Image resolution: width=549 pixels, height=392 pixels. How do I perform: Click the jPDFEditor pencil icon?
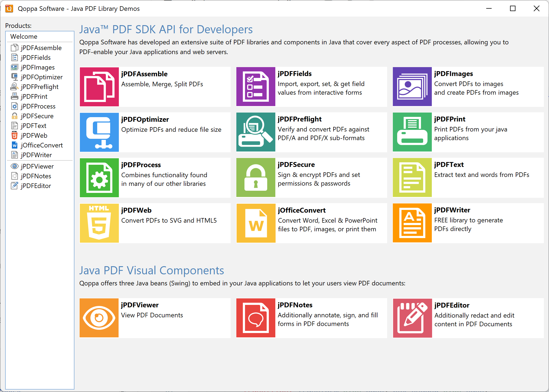point(412,318)
